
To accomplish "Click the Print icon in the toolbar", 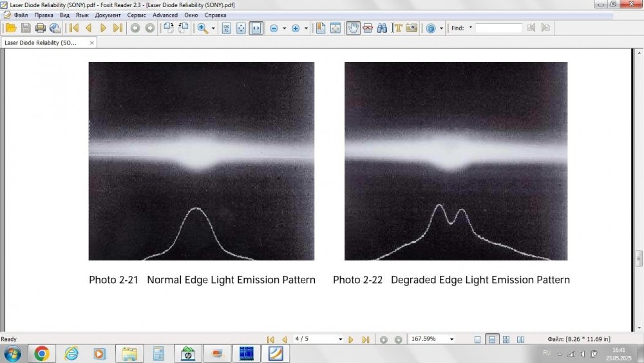I will click(x=41, y=28).
